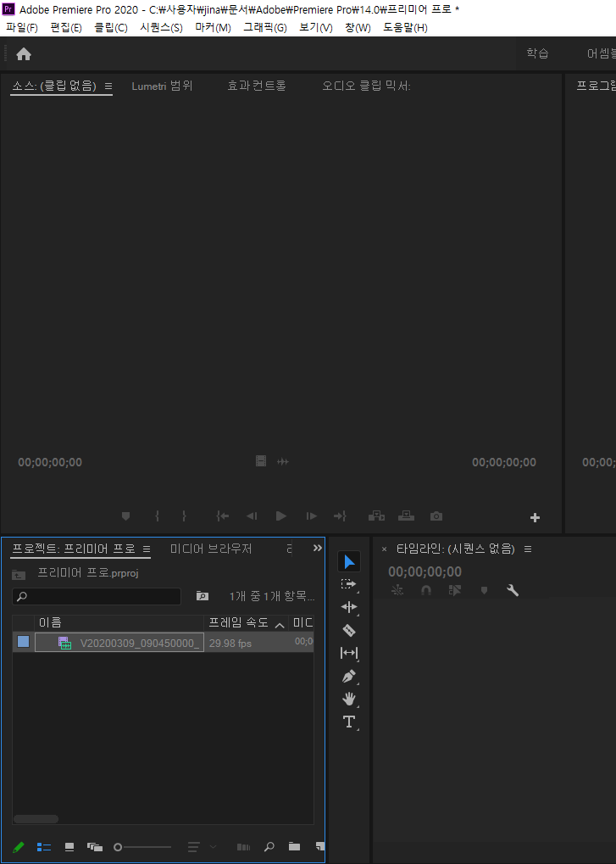Image resolution: width=616 pixels, height=864 pixels.
Task: Click the Insert edit button
Action: pos(376,516)
